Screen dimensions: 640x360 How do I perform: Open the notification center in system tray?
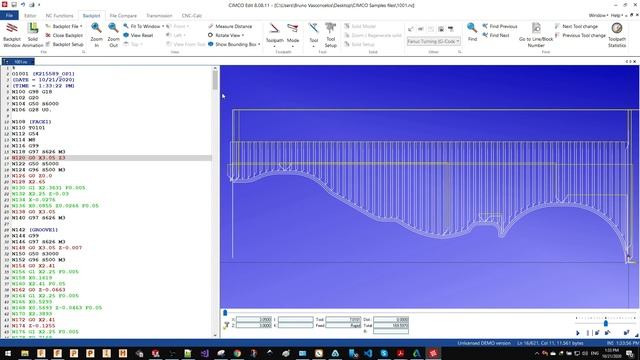[630, 353]
